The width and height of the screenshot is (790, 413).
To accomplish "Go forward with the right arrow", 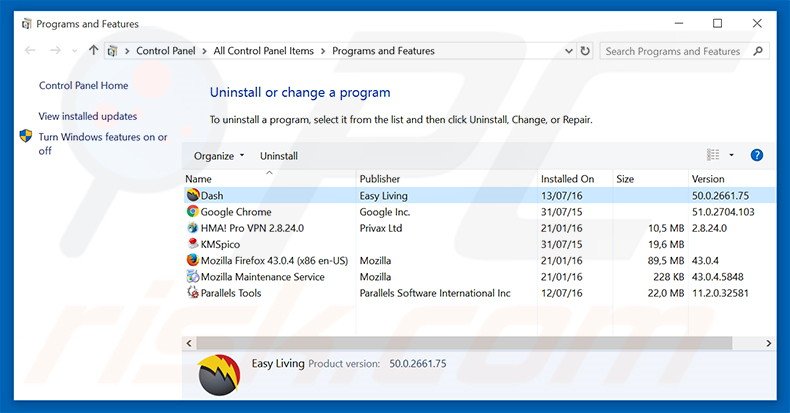I will (55, 50).
